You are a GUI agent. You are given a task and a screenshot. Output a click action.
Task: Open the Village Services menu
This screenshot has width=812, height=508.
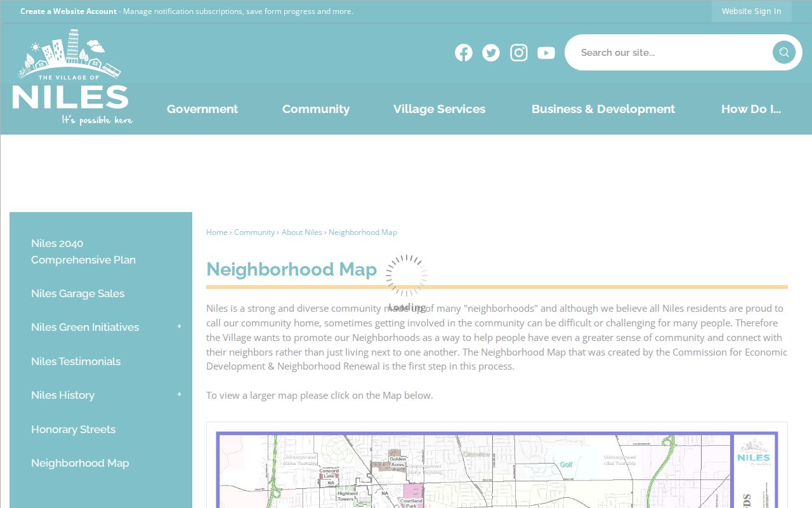point(439,109)
